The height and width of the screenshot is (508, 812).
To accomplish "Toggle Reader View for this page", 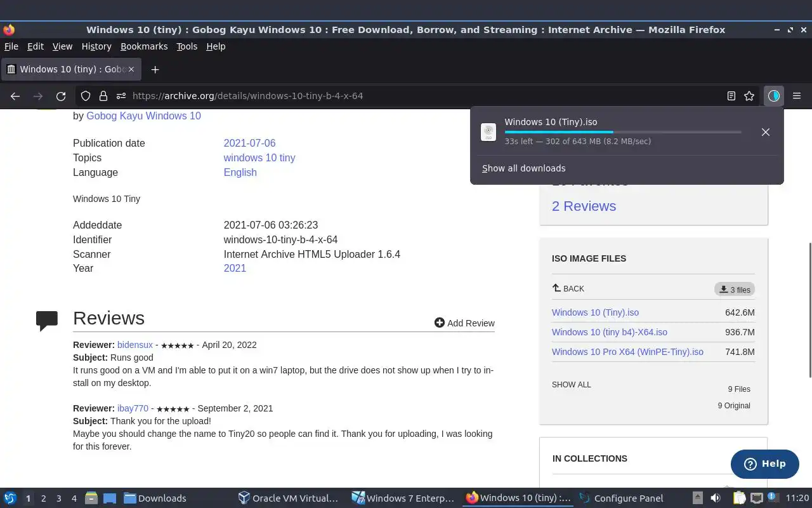I will [731, 96].
